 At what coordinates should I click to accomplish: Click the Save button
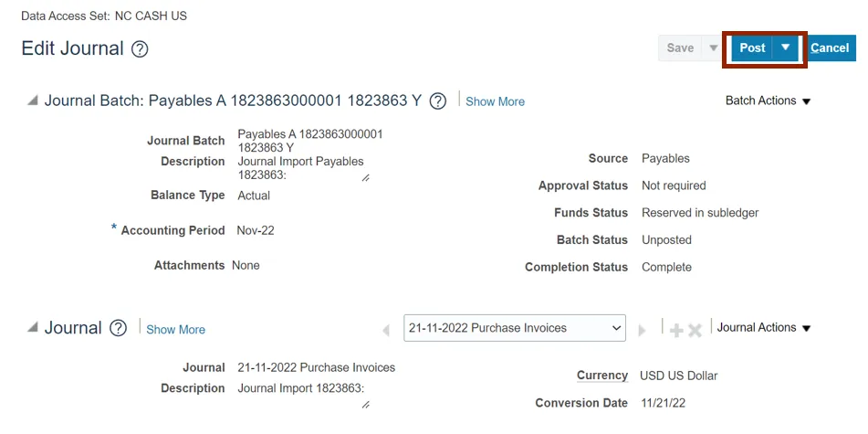(680, 48)
